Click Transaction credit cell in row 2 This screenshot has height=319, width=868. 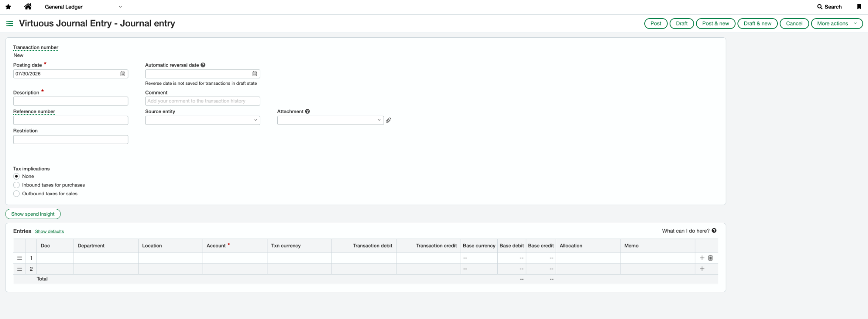click(428, 269)
